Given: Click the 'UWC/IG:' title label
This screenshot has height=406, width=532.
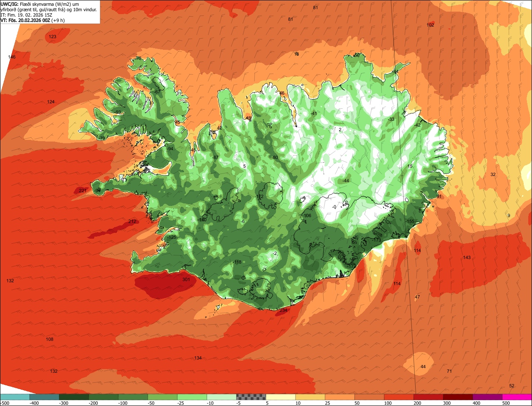Looking at the screenshot, I should click(x=10, y=3).
